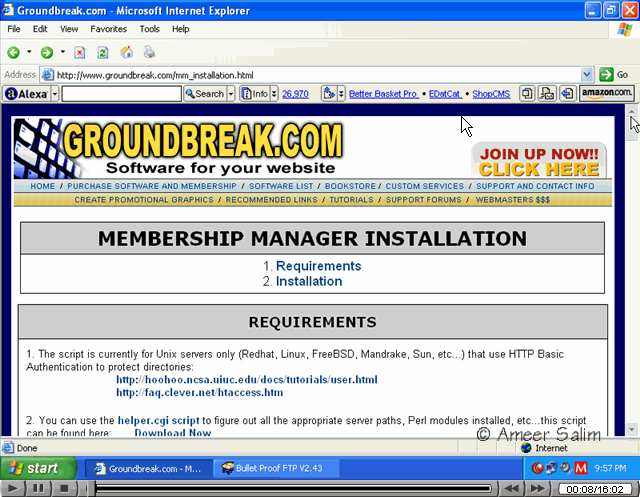This screenshot has height=497, width=640.
Task: Refresh the page in Internet Explorer
Action: 102,52
